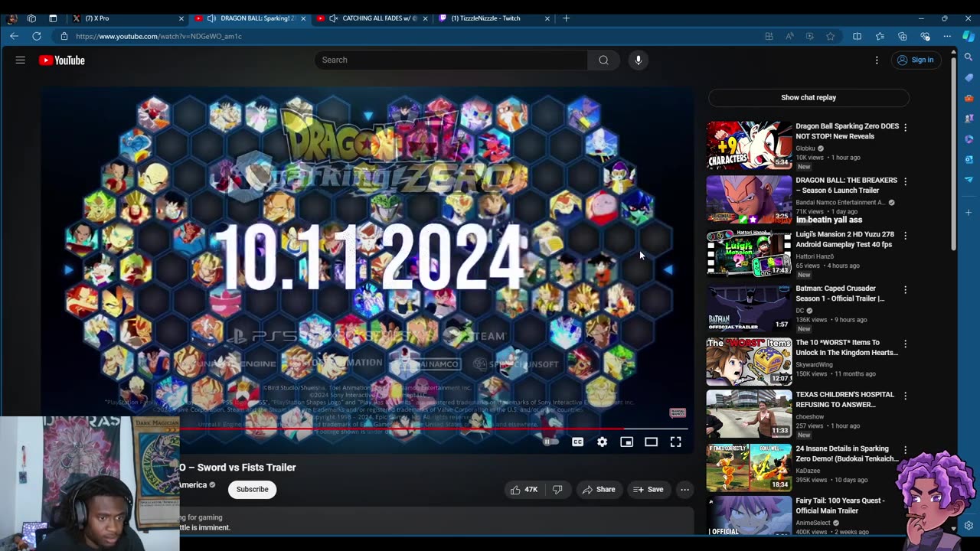
Task: Open sidebar settings gear
Action: (x=969, y=526)
